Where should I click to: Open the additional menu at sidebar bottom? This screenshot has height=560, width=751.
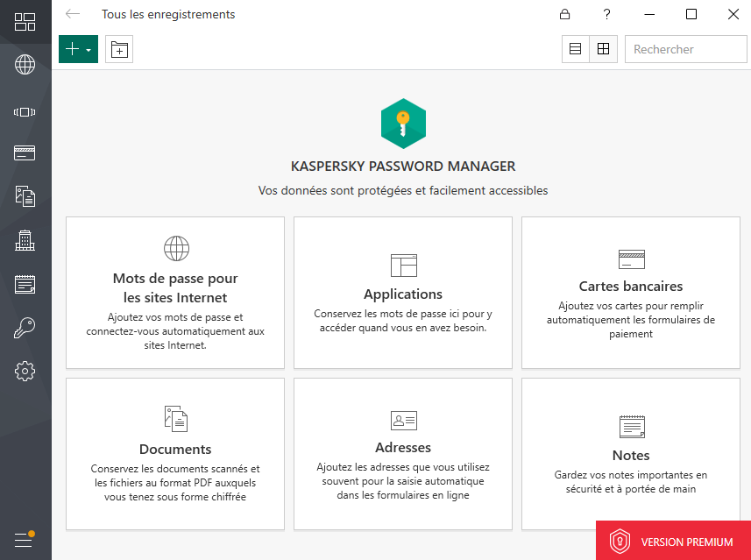pyautogui.click(x=25, y=539)
